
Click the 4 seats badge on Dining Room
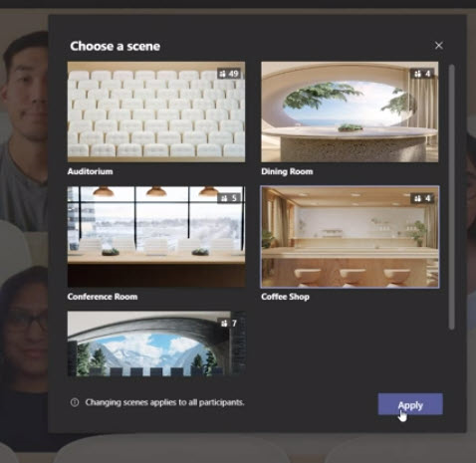[422, 74]
